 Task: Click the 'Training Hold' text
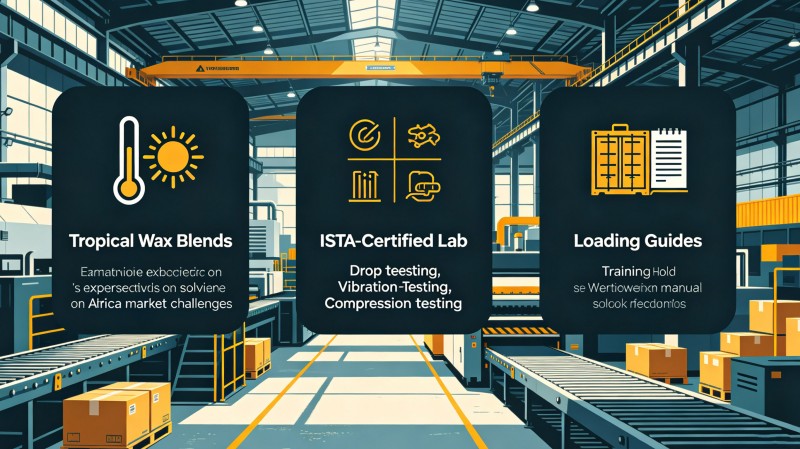pyautogui.click(x=638, y=271)
